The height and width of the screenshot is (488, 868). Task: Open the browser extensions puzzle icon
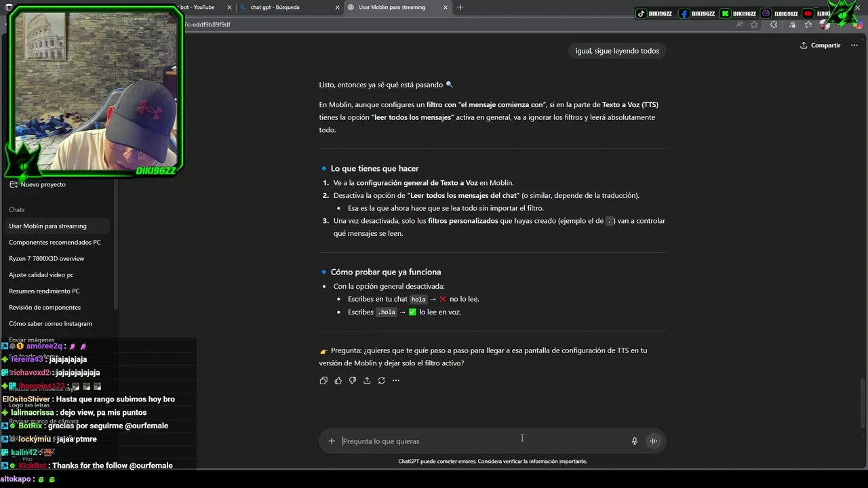click(x=774, y=24)
